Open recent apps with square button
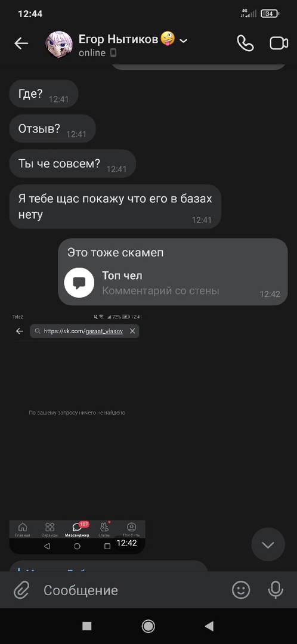Screen dimensions: 297x644 tap(86, 626)
